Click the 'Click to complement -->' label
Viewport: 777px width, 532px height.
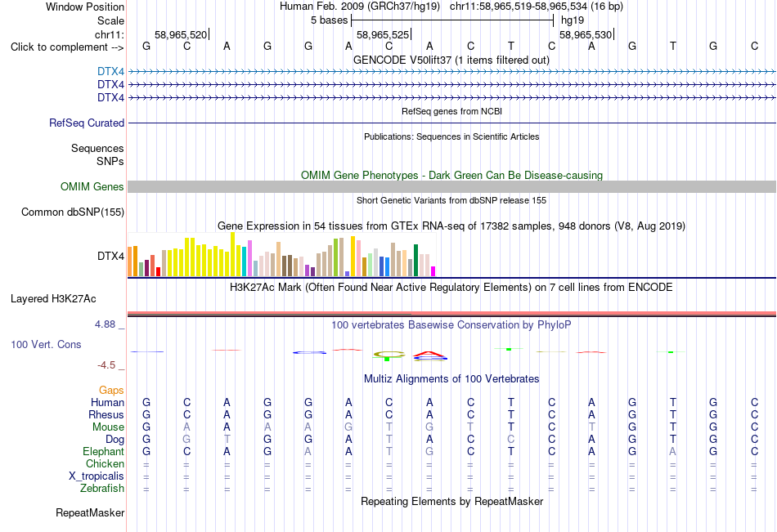pos(67,47)
